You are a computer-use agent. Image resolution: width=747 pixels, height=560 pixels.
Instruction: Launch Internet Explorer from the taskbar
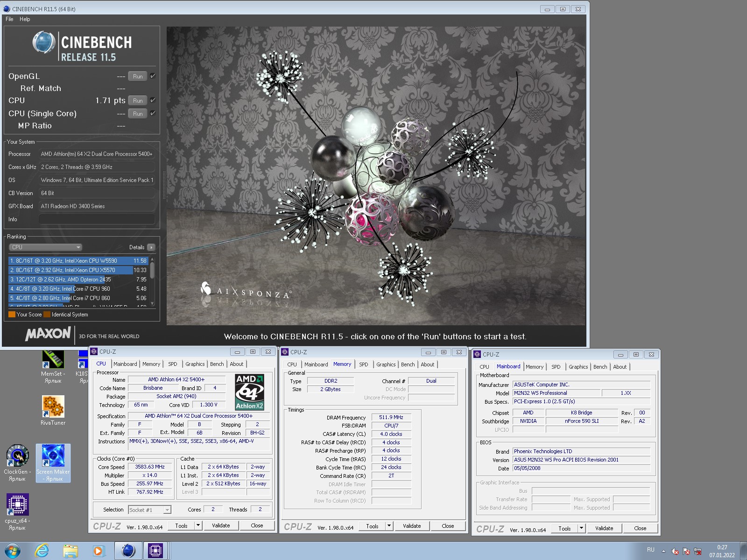tap(42, 551)
